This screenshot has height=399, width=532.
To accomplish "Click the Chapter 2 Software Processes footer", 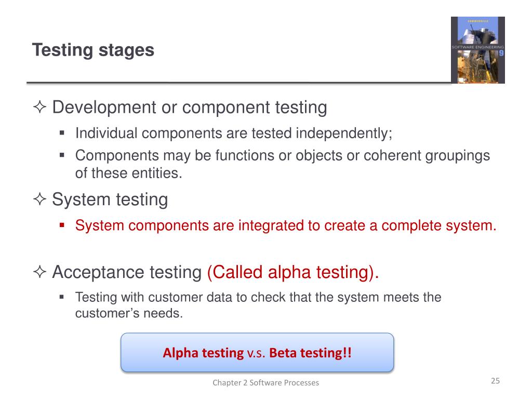I will coord(265,383).
